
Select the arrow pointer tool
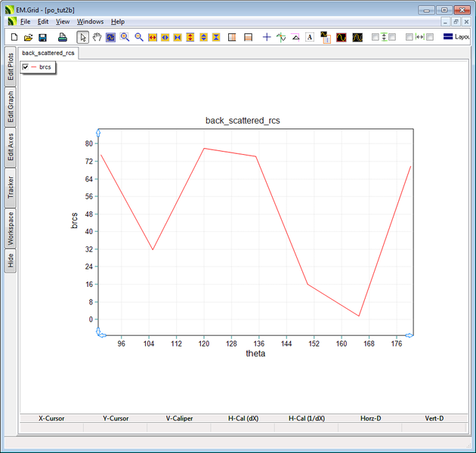pos(82,37)
